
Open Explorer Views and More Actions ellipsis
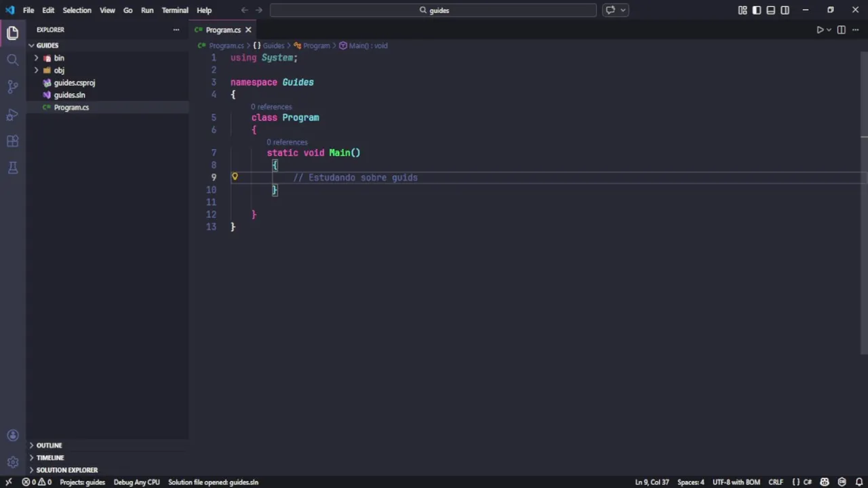(176, 30)
